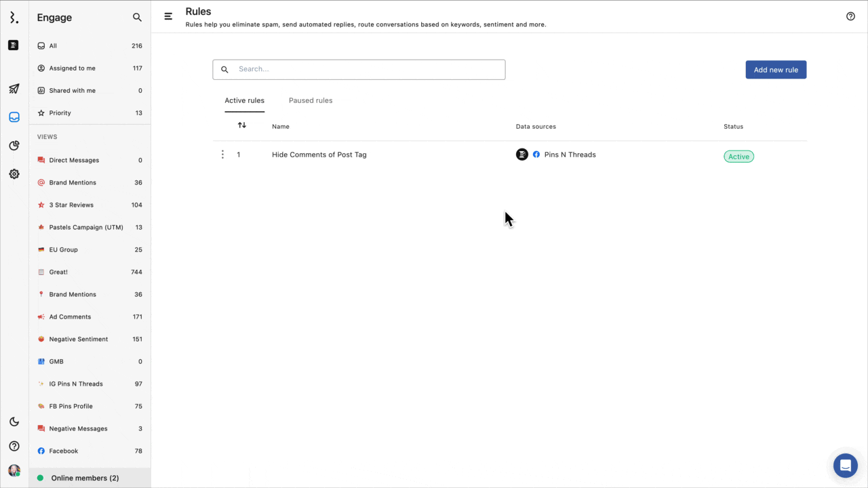Image resolution: width=868 pixels, height=488 pixels.
Task: Open the search icon beside Engage
Action: pos(137,18)
